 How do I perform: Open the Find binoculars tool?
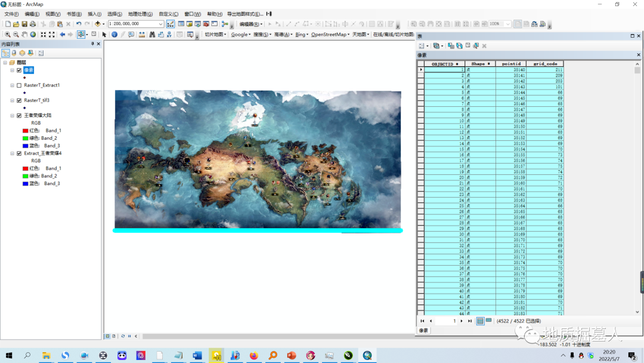(152, 35)
